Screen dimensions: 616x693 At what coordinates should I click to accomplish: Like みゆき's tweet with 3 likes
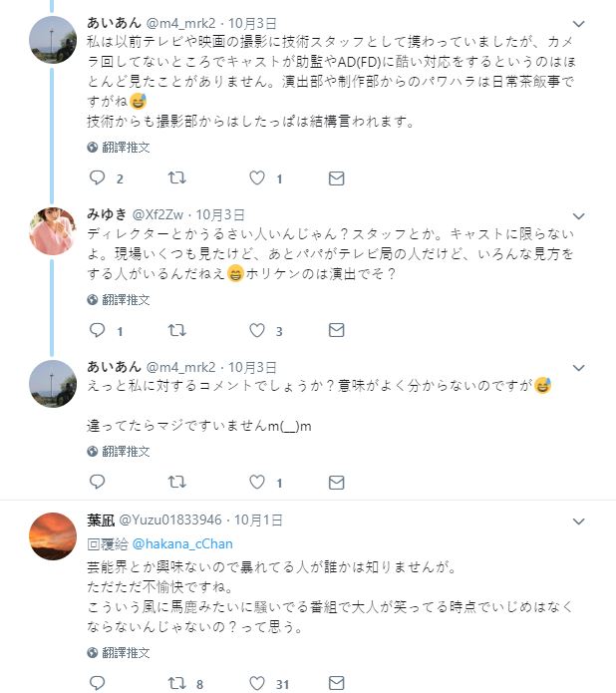[256, 330]
